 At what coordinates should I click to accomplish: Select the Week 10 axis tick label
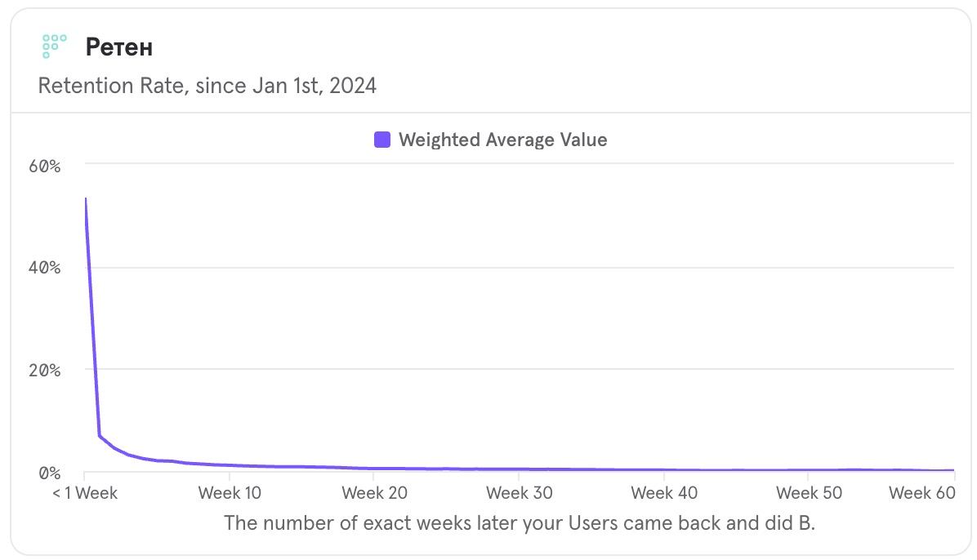tap(230, 493)
